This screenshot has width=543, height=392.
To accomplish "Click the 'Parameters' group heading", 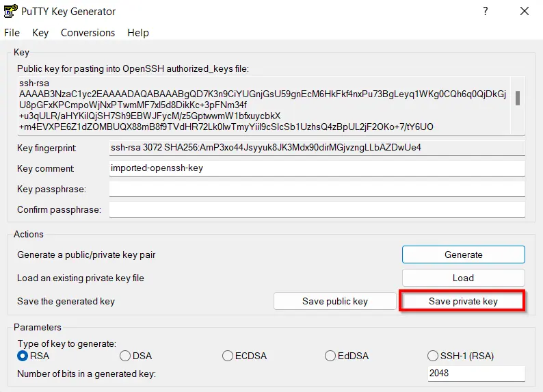I will pyautogui.click(x=38, y=327).
